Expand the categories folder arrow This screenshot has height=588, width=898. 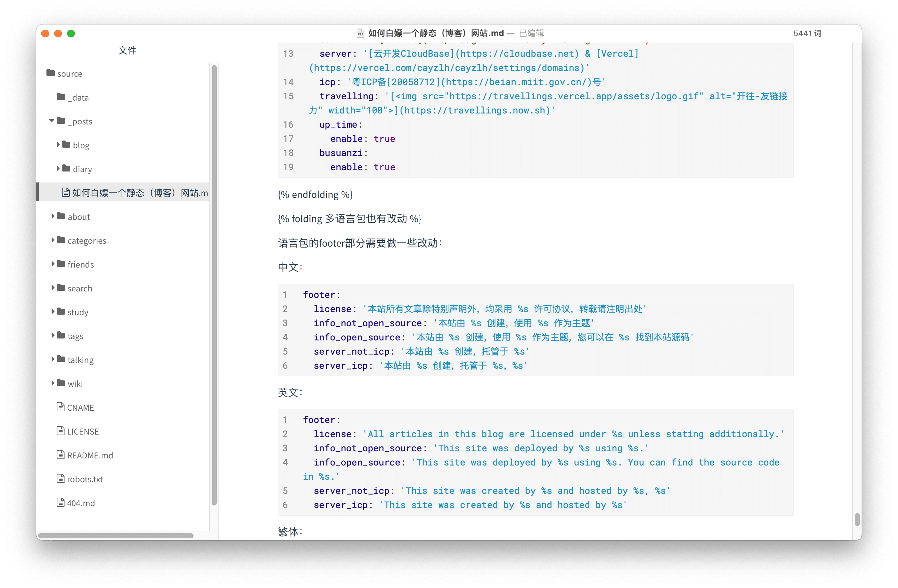click(x=53, y=240)
